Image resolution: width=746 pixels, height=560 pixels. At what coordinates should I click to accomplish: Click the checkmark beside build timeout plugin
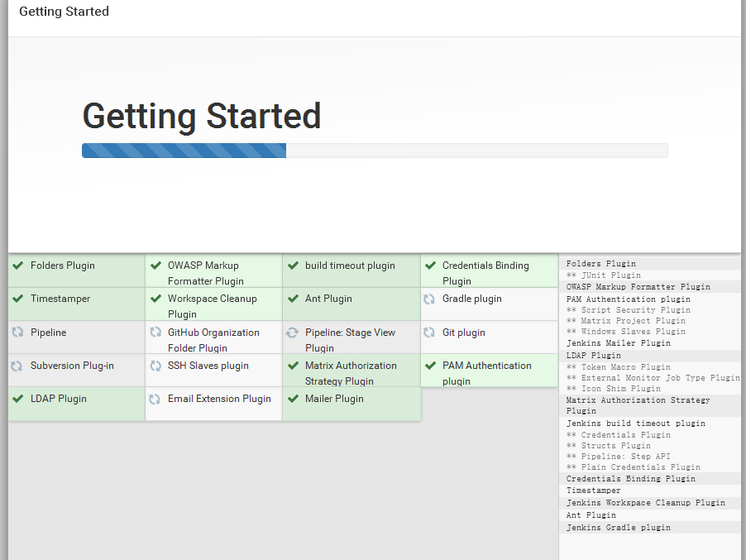coord(293,266)
